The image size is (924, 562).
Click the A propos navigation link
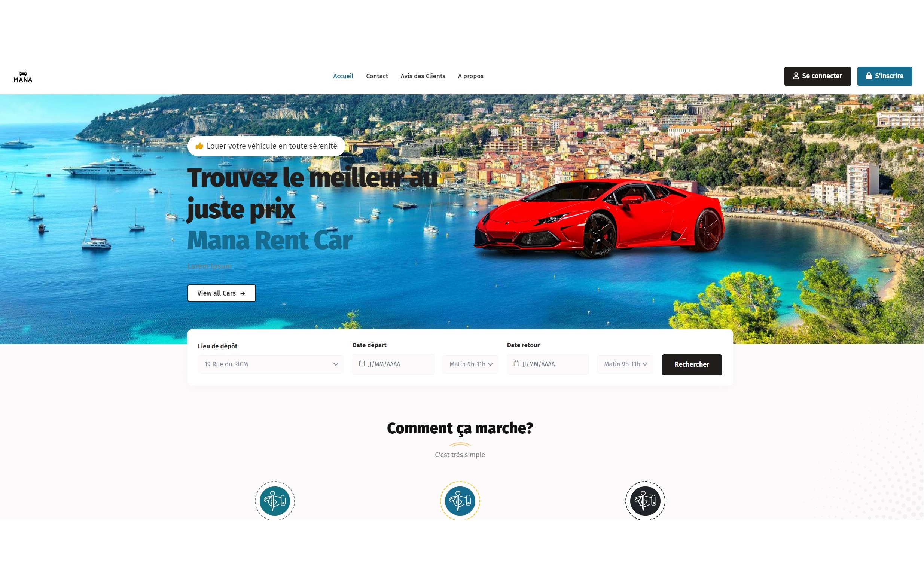[470, 76]
